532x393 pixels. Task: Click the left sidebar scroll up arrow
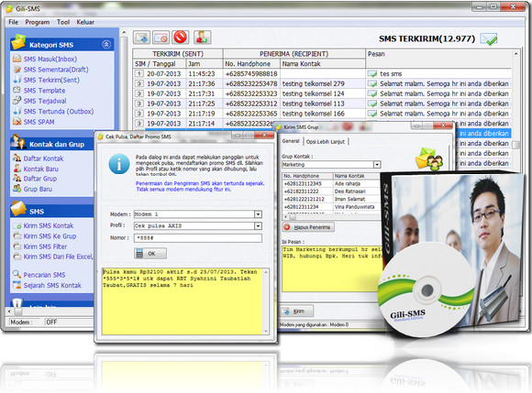(x=124, y=33)
